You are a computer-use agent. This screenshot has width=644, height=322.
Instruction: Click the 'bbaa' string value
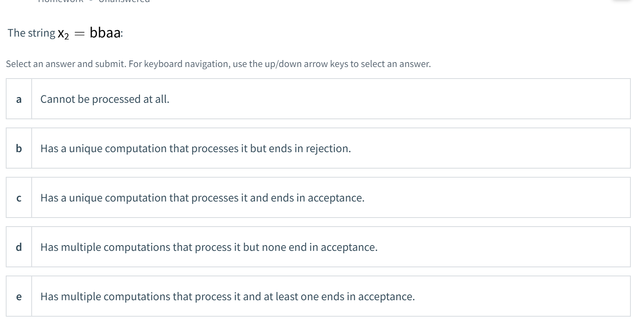105,33
